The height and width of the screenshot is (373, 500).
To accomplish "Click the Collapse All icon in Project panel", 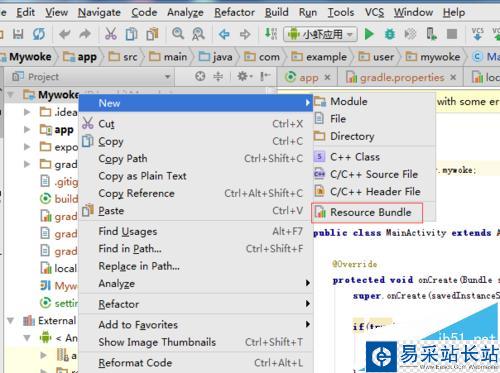I will (x=218, y=76).
